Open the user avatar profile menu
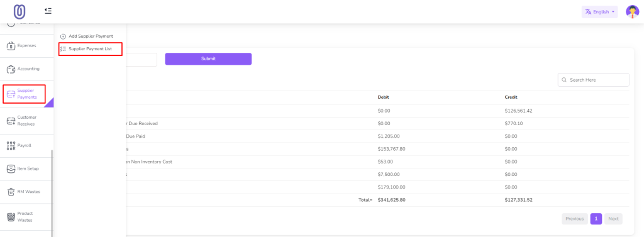 (632, 12)
